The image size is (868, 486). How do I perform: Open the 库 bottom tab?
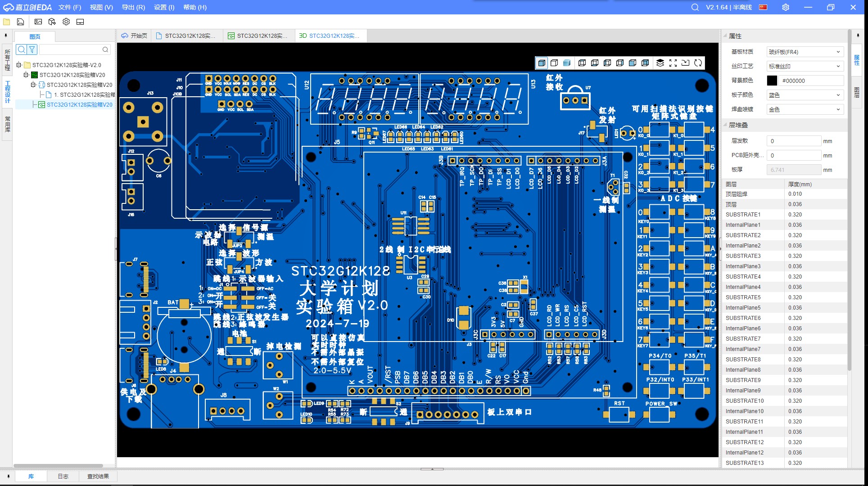(x=31, y=476)
